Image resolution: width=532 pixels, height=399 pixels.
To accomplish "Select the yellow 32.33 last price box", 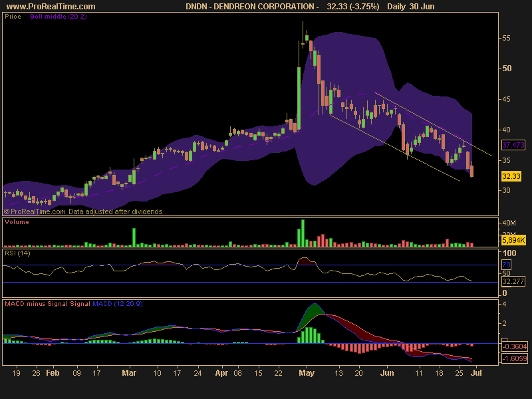I will 511,176.
